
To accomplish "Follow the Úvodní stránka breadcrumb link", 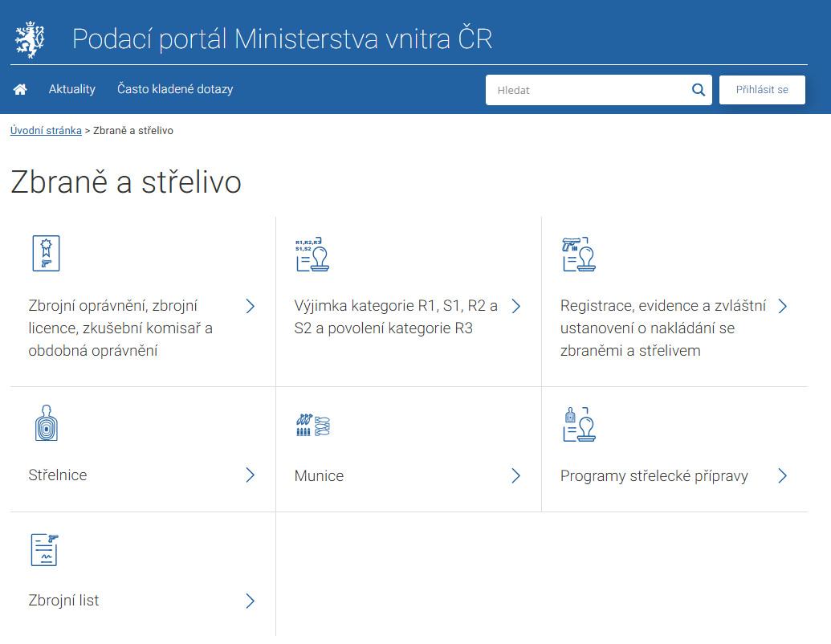I will pos(46,130).
